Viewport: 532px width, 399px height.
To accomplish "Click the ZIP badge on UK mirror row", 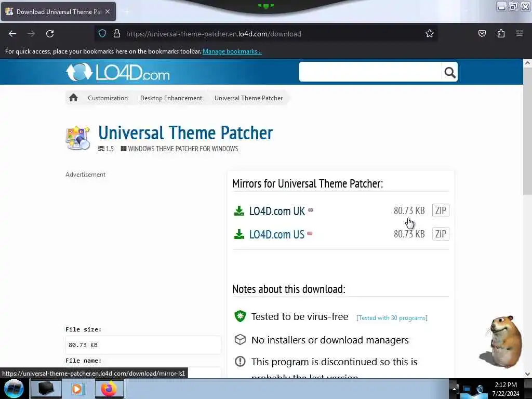I will [441, 210].
